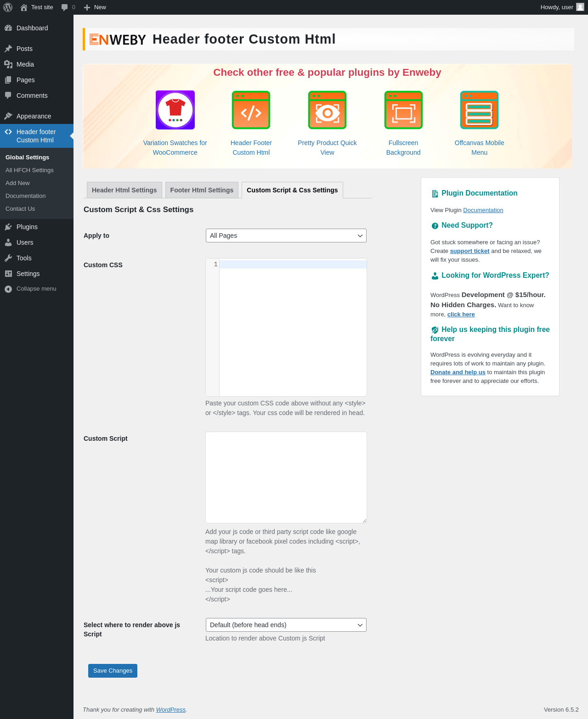Open Fullscreen Background text link
The height and width of the screenshot is (719, 588).
(403, 148)
